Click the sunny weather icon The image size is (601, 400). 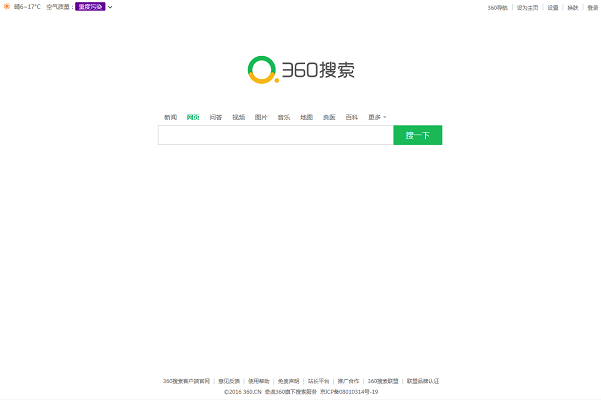pos(7,7)
